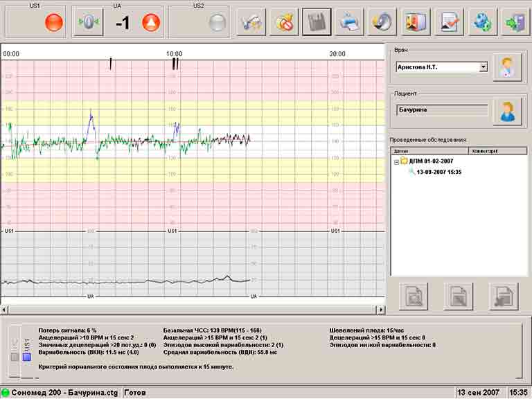
Task: Click right arrow of horizontal chart scrollbar
Action: 380,310
